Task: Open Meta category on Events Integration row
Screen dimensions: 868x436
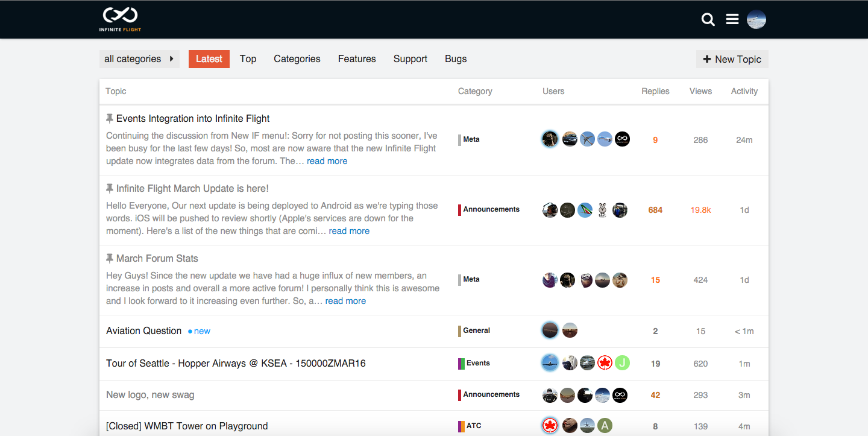Action: pyautogui.click(x=469, y=139)
